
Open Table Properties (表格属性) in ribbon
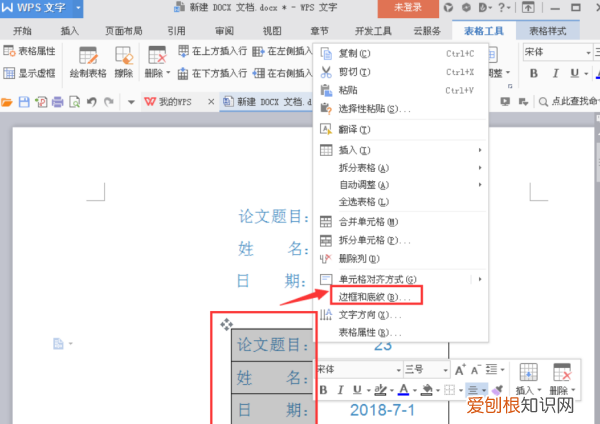(29, 51)
